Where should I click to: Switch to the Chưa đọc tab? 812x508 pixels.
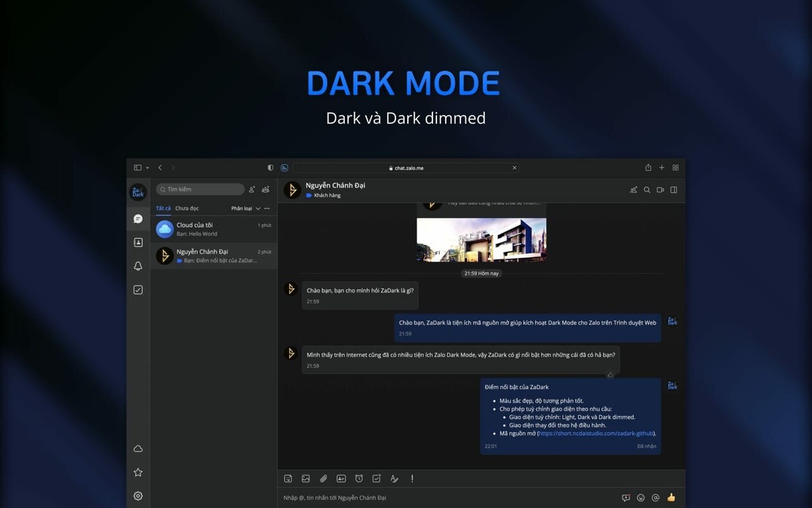point(187,209)
